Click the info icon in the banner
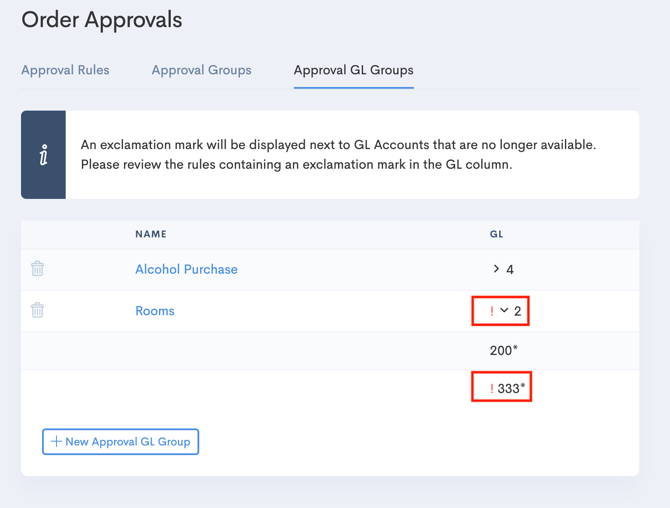Screen dimensions: 670x508 tap(43, 155)
